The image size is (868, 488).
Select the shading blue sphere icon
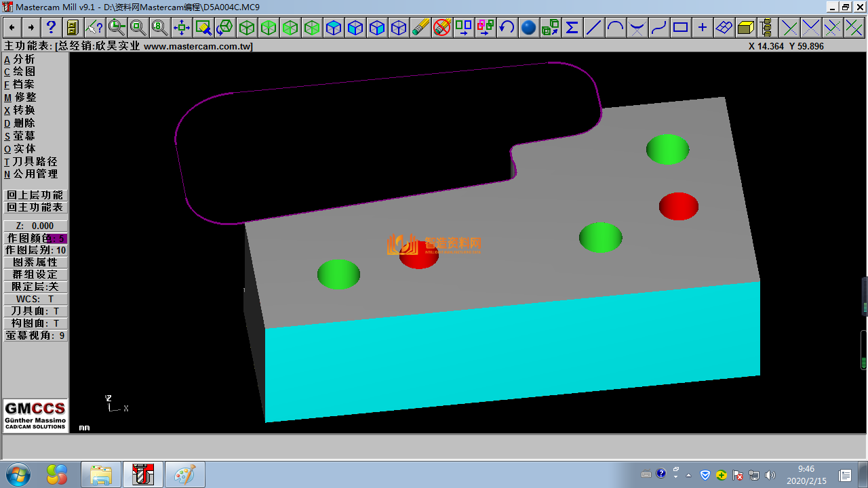528,28
